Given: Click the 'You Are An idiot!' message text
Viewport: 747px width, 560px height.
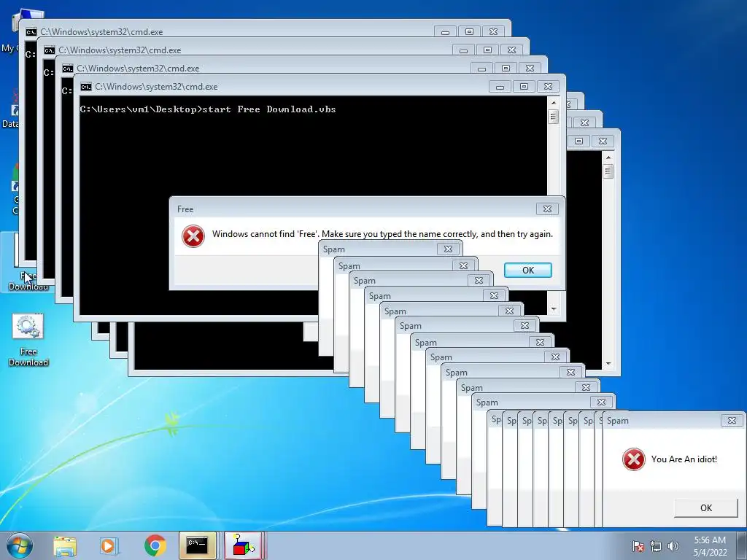Looking at the screenshot, I should click(684, 459).
